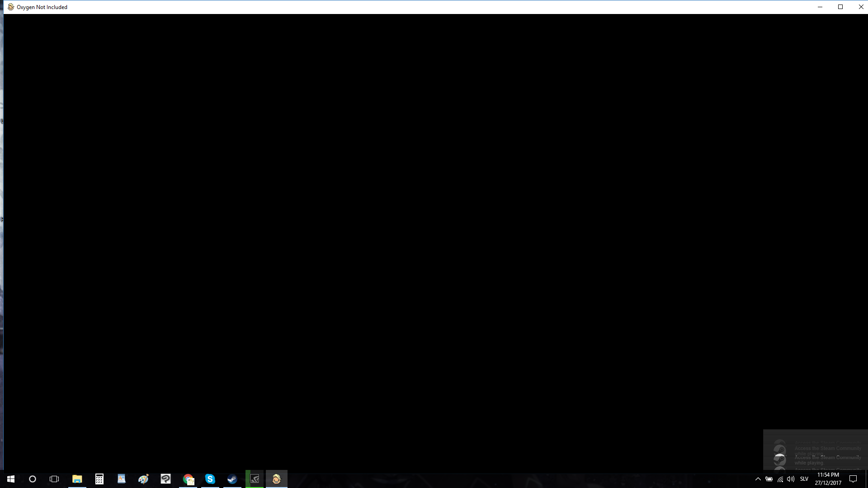This screenshot has height=488, width=868.
Task: Expand the hidden system tray icons
Action: [758, 479]
